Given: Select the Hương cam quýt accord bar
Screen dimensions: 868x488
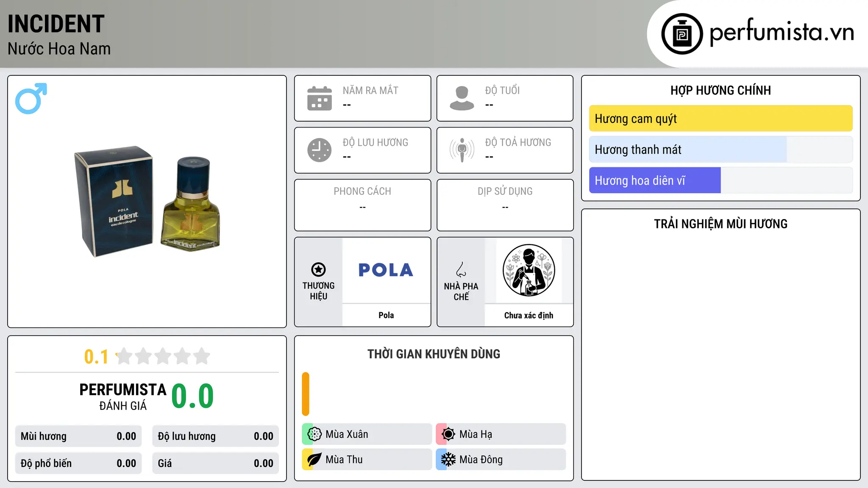Looking at the screenshot, I should [x=721, y=119].
